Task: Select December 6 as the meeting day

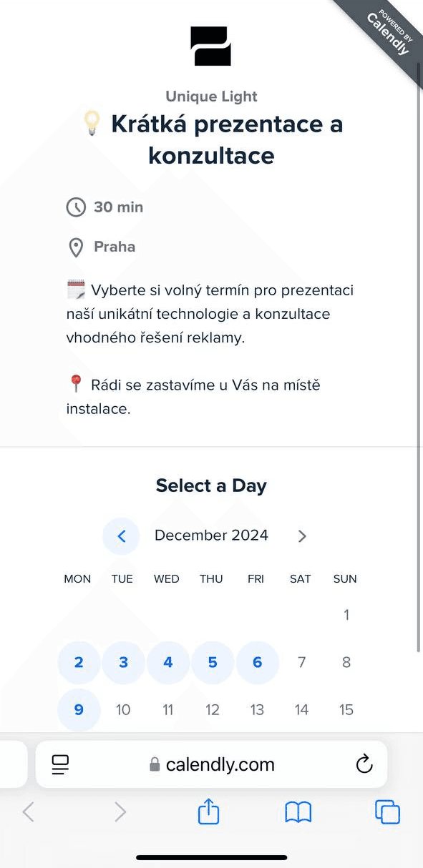Action: click(256, 662)
